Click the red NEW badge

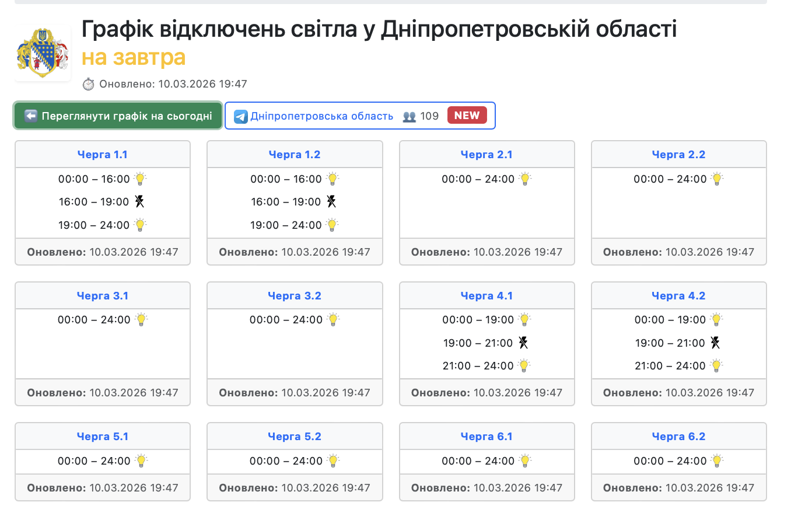pyautogui.click(x=467, y=116)
